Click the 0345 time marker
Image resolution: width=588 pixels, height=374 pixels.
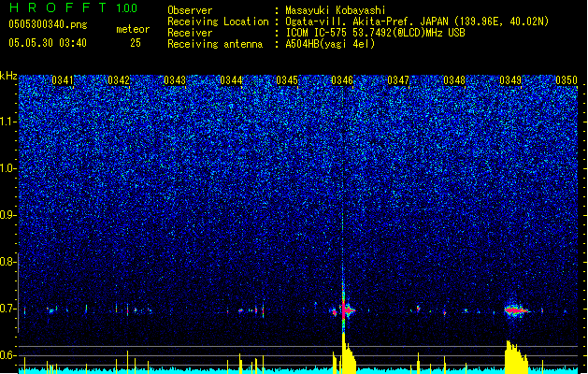click(x=287, y=80)
